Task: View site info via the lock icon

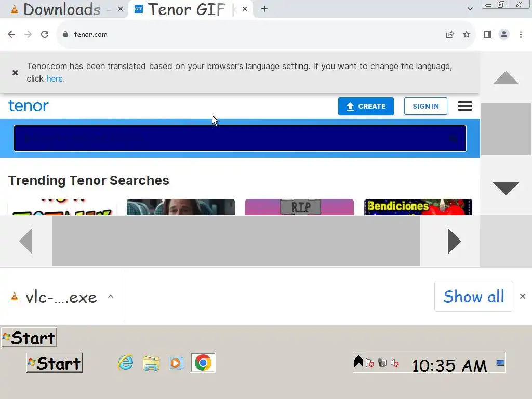Action: (x=65, y=34)
